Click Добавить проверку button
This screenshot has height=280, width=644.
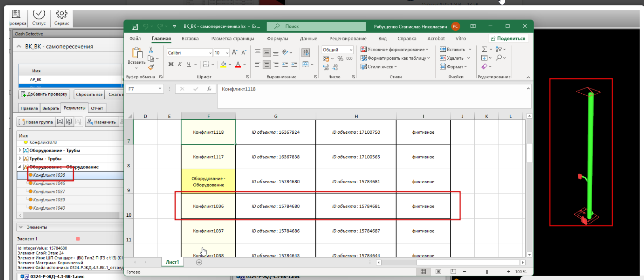coord(44,94)
